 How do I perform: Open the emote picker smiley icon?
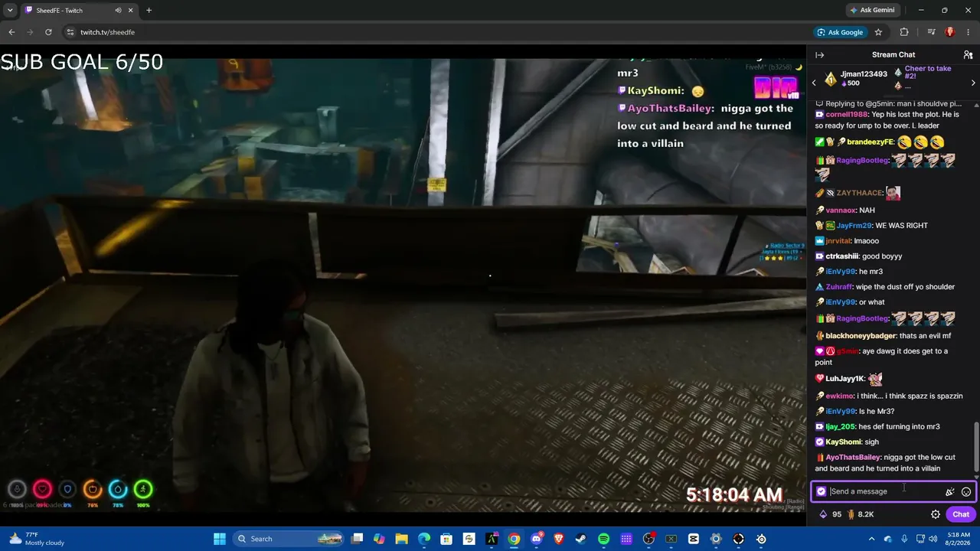tap(966, 492)
